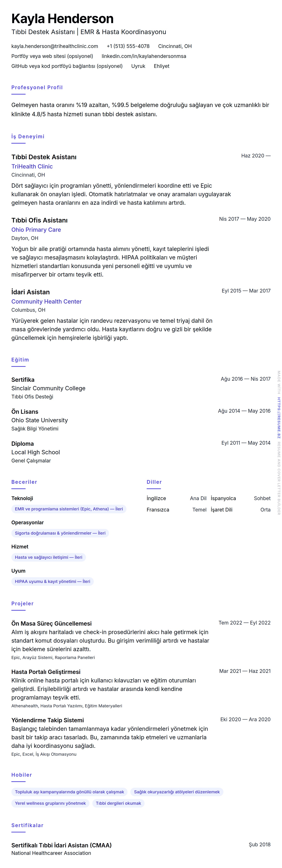Screen dimensions: 282x868
Task: Click the Sağlık okuryazarlığı atölyeleri düzenlemek tag
Action: (x=177, y=792)
